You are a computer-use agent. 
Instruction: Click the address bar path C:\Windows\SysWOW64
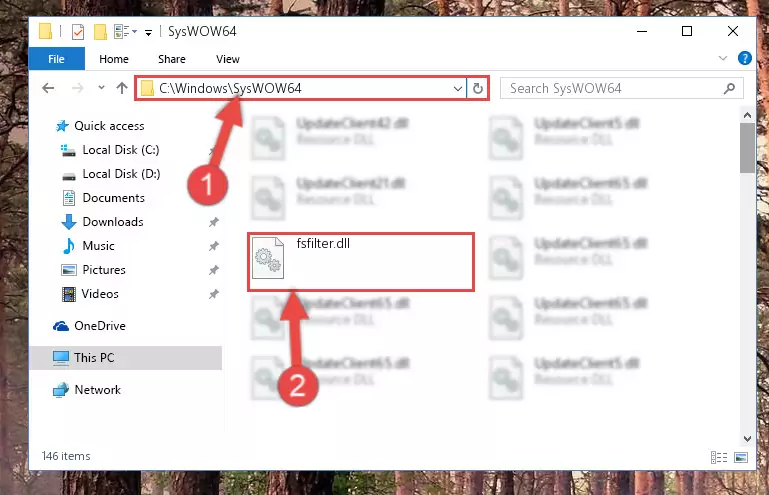pyautogui.click(x=230, y=88)
